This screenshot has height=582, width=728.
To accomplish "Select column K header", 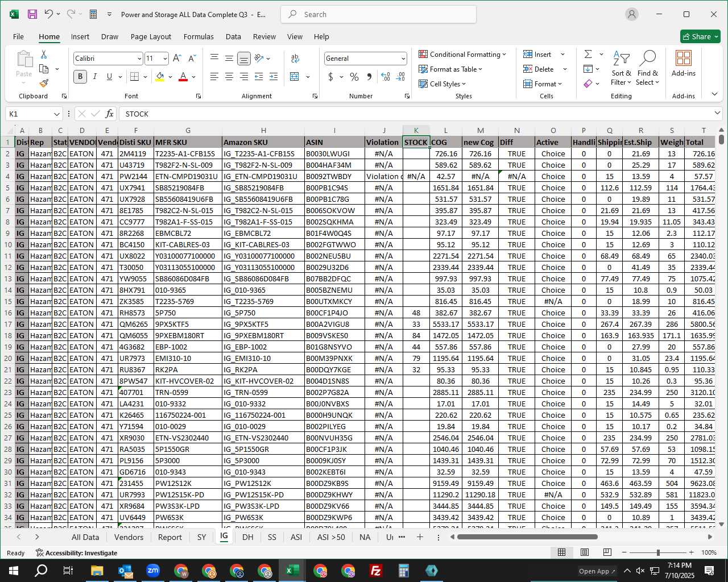I will coord(416,130).
